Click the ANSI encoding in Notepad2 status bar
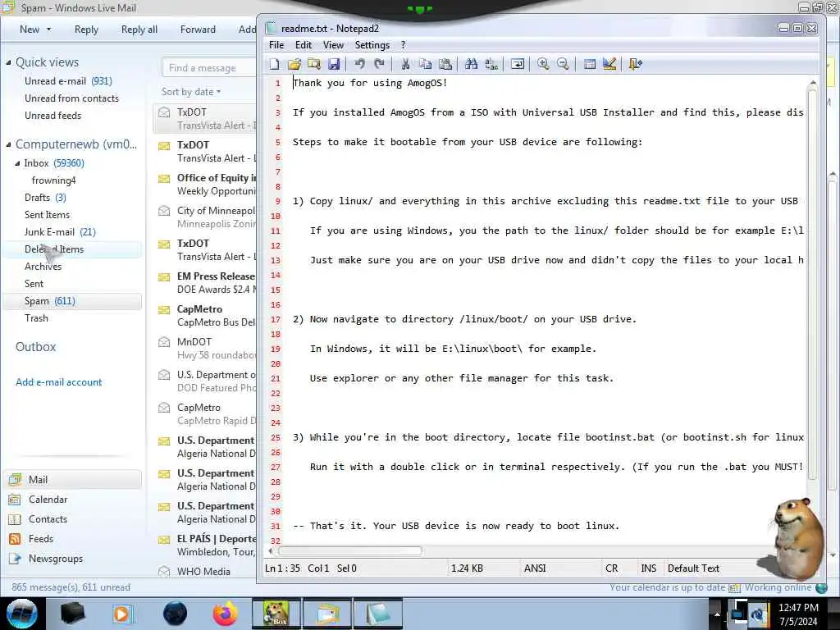Viewport: 840px width, 630px height. [535, 568]
